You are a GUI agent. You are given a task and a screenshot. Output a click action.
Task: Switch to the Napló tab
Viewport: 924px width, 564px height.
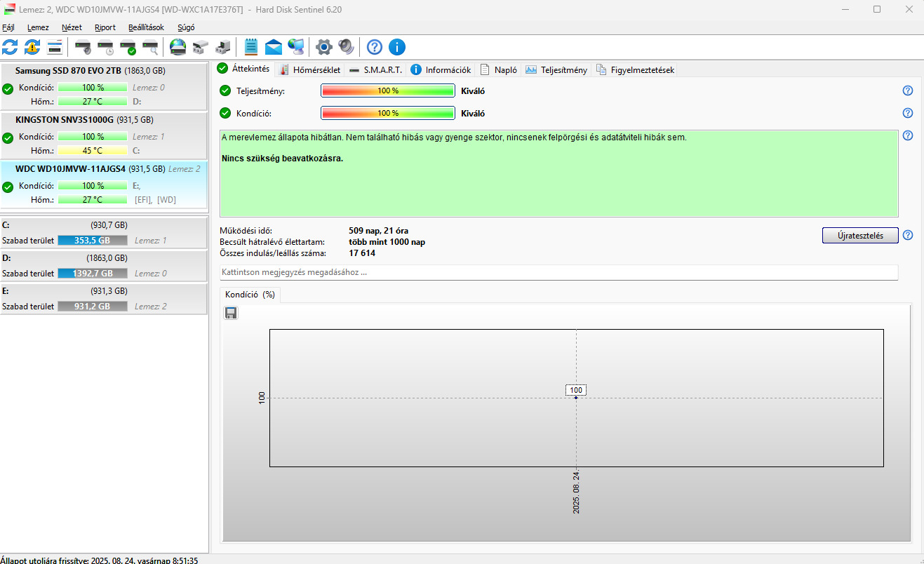(x=498, y=69)
